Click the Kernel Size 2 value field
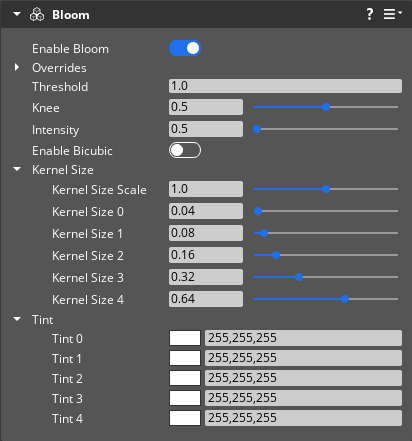 [x=206, y=255]
